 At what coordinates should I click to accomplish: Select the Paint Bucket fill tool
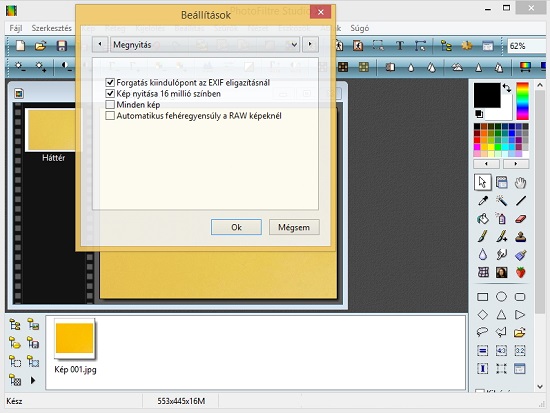tap(483, 219)
